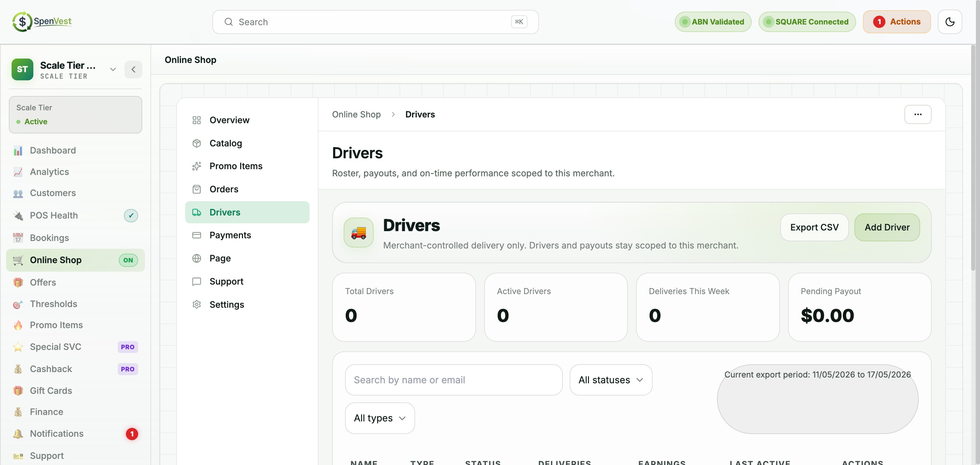Click the Add Driver button

pyautogui.click(x=887, y=227)
